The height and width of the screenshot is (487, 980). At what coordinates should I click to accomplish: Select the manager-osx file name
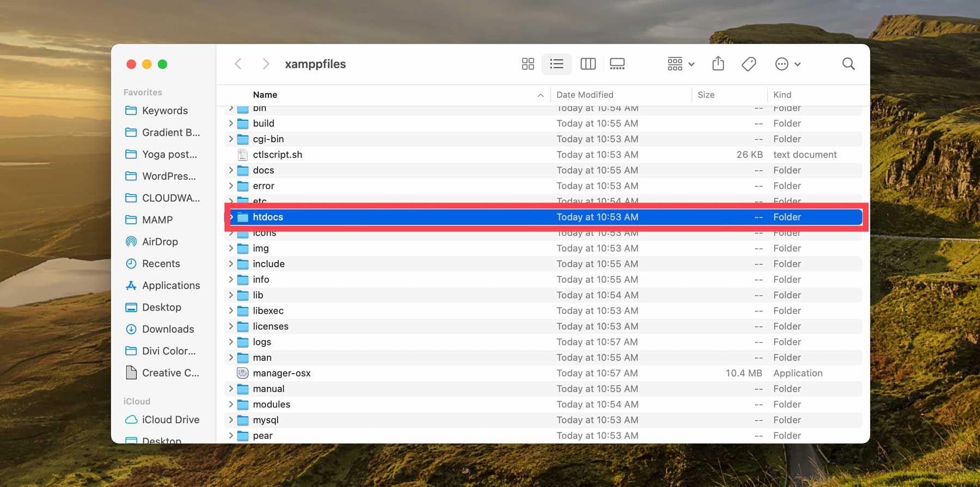pyautogui.click(x=281, y=373)
